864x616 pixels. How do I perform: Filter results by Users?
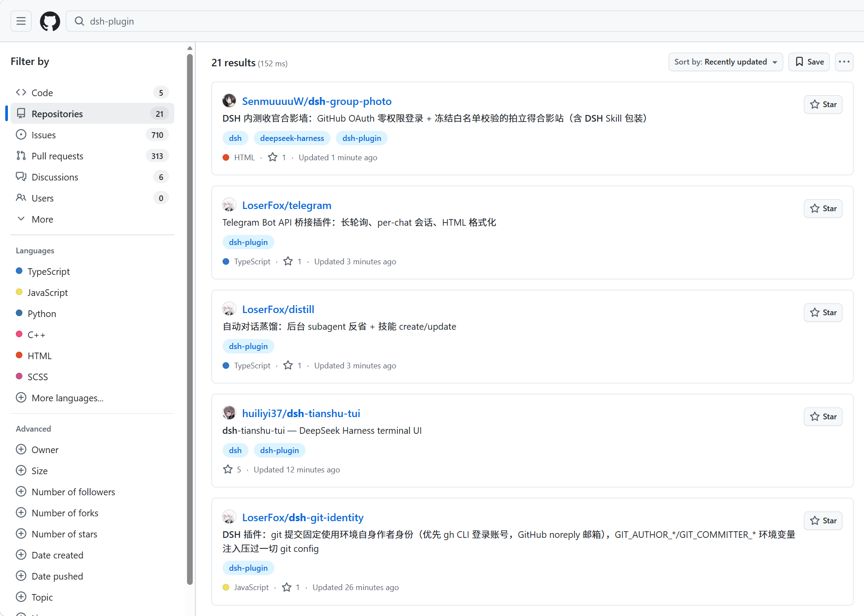pyautogui.click(x=92, y=198)
